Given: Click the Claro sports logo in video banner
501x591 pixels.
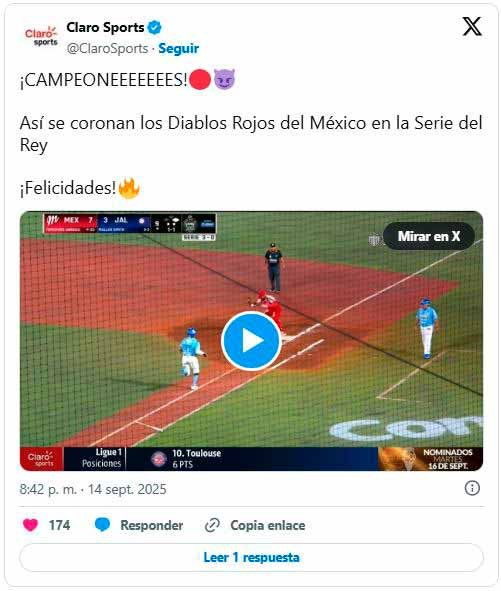Looking at the screenshot, I should pyautogui.click(x=41, y=459).
